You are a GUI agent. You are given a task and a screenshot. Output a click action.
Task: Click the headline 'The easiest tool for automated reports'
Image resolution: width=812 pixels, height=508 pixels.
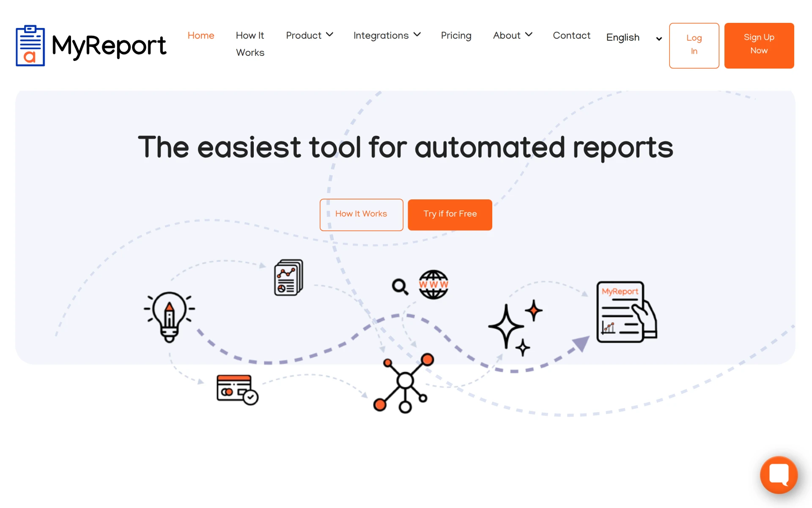406,147
